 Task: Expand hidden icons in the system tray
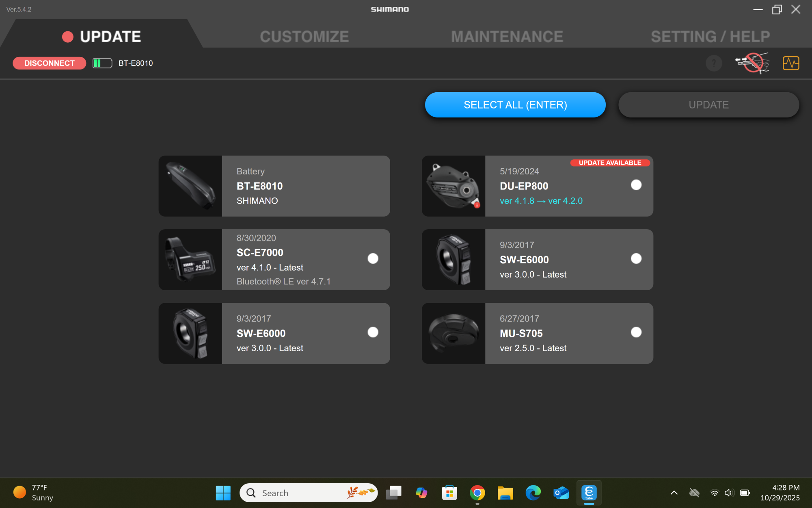coord(674,493)
